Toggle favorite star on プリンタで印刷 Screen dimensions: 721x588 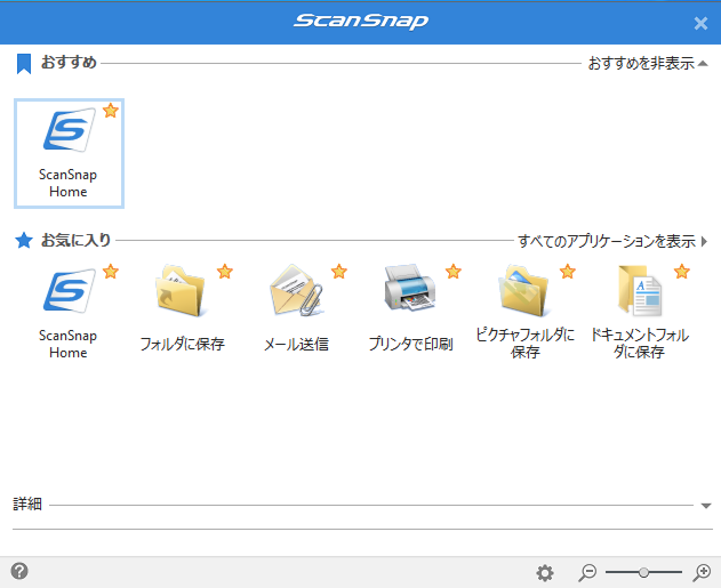(x=454, y=271)
